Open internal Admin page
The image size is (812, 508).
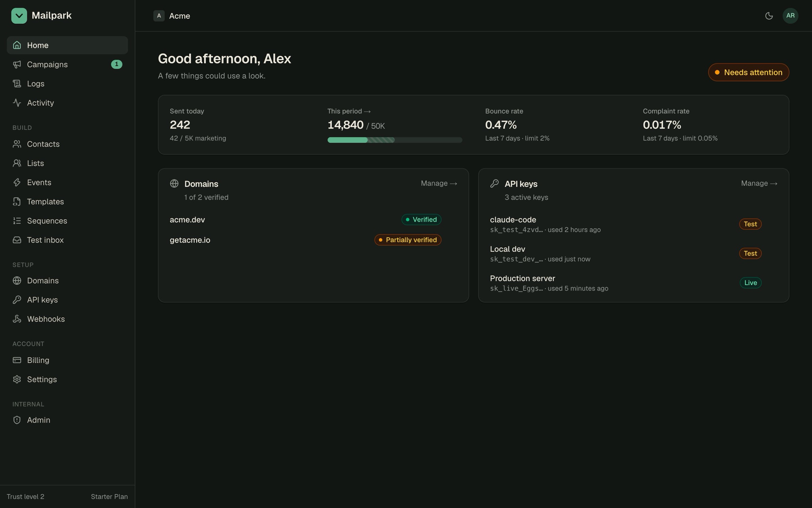(67, 420)
